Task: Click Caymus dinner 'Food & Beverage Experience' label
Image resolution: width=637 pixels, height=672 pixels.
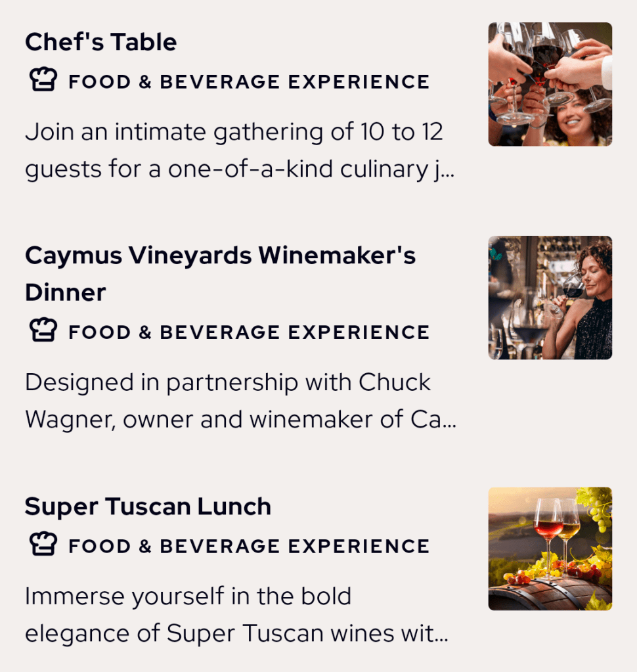Action: pos(249,332)
